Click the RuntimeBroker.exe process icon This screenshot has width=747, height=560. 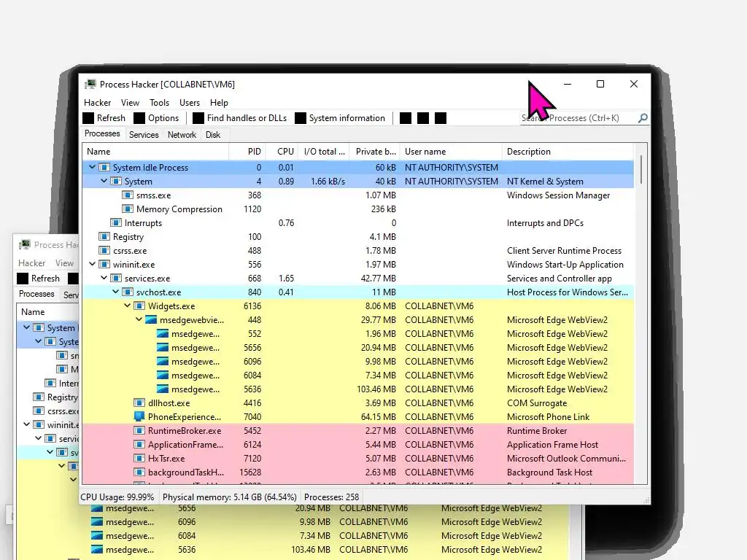click(139, 430)
